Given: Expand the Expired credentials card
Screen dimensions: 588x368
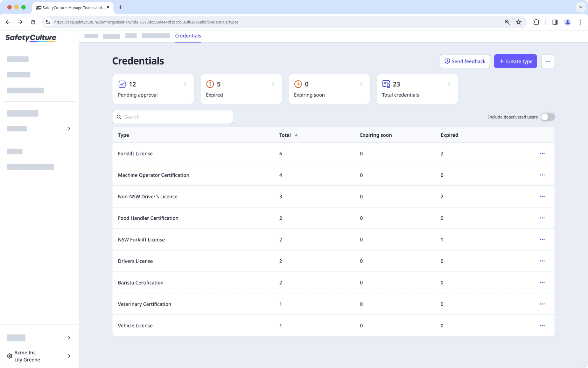Looking at the screenshot, I should (273, 84).
